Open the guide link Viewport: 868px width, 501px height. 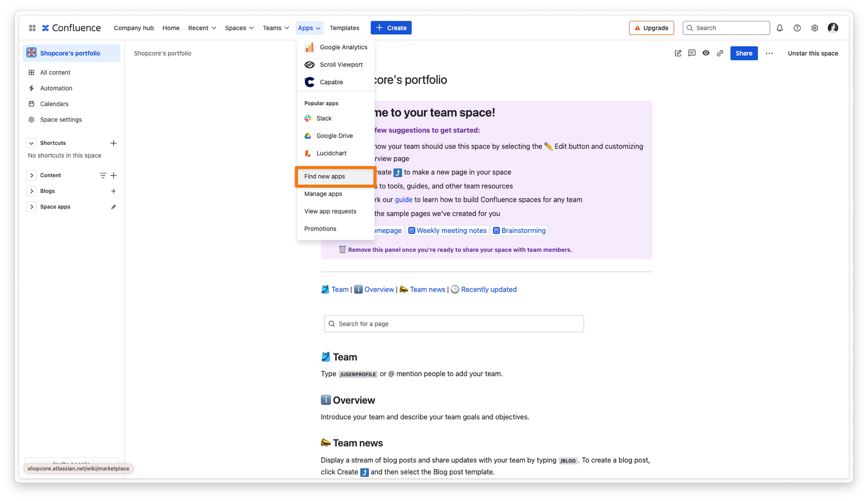(403, 200)
